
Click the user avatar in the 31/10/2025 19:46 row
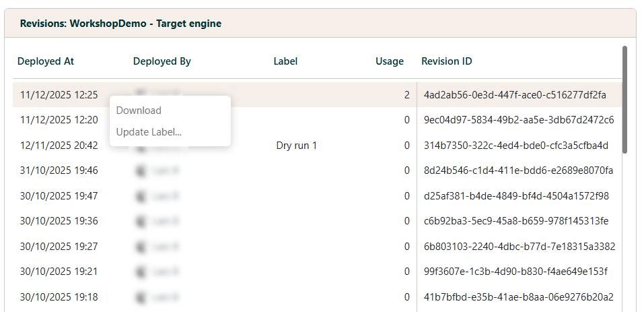point(141,170)
